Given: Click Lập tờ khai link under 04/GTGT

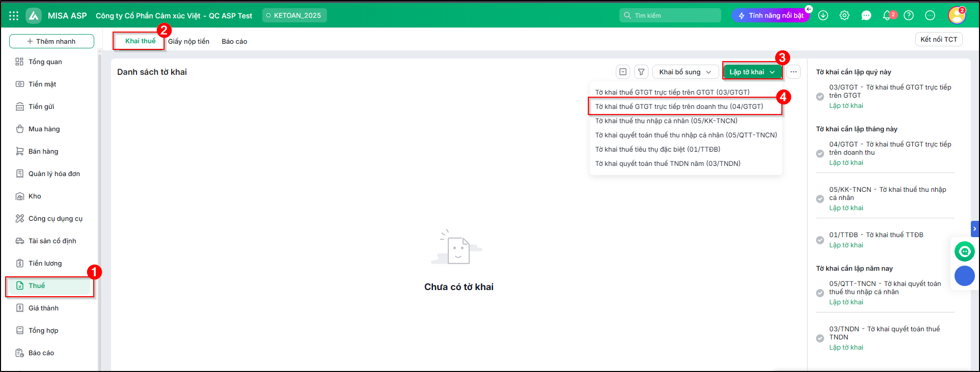Looking at the screenshot, I should click(846, 162).
